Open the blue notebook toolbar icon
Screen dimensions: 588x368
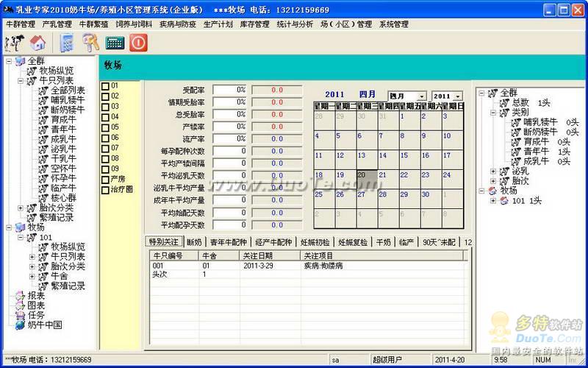pyautogui.click(x=67, y=43)
